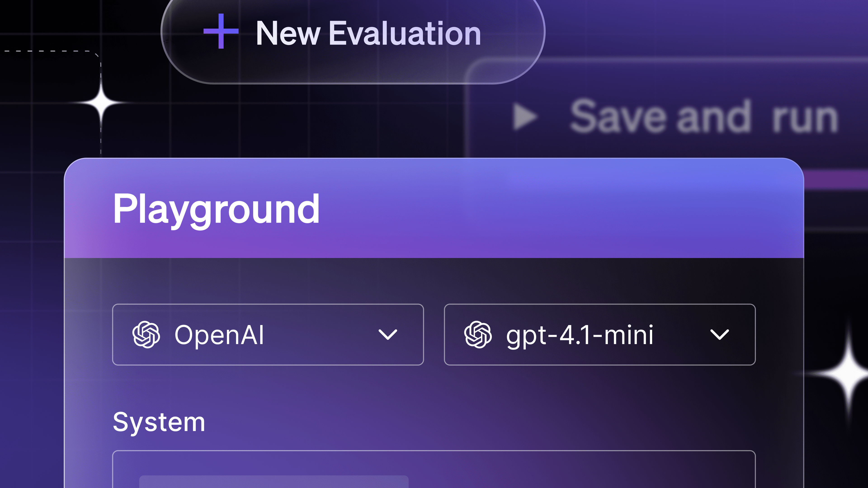Image resolution: width=868 pixels, height=488 pixels.
Task: Expand the provider dropdown chevron arrow
Action: click(387, 334)
